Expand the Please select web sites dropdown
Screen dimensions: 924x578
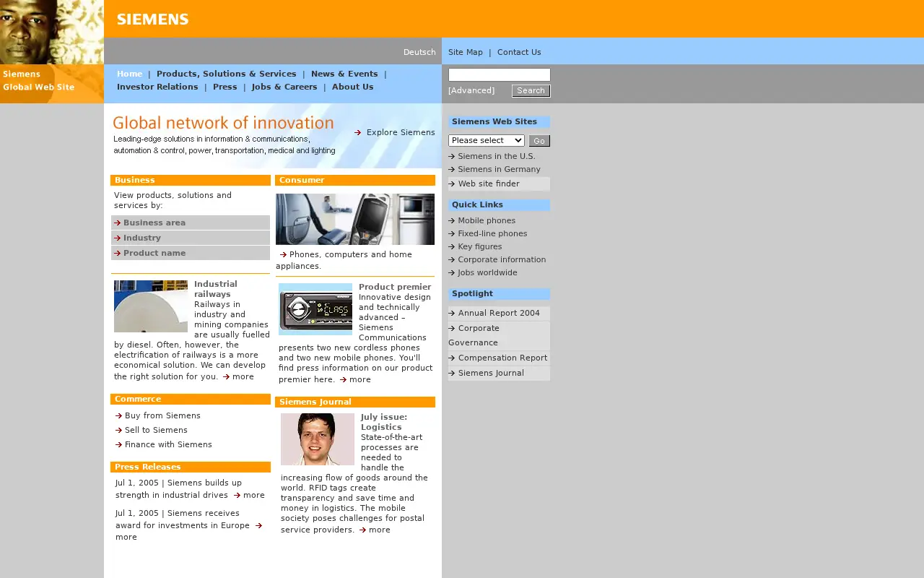click(x=487, y=140)
